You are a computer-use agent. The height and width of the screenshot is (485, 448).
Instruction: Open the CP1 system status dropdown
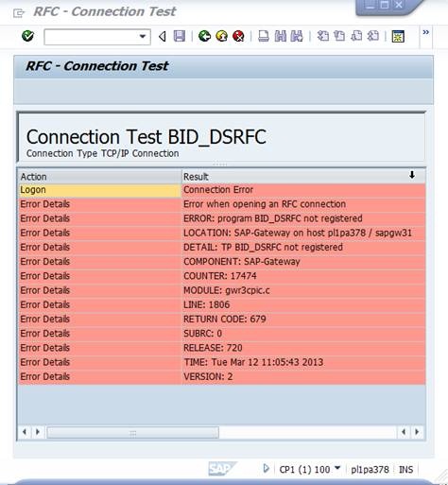pyautogui.click(x=337, y=468)
